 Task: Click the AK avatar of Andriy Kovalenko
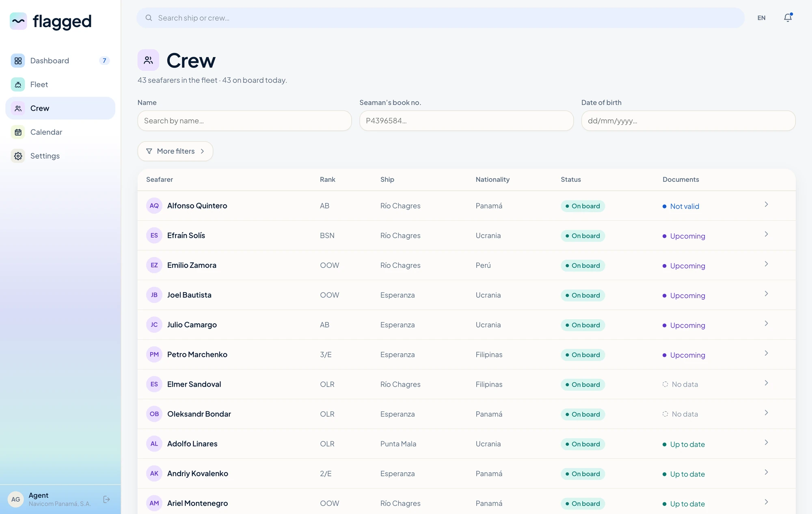154,473
